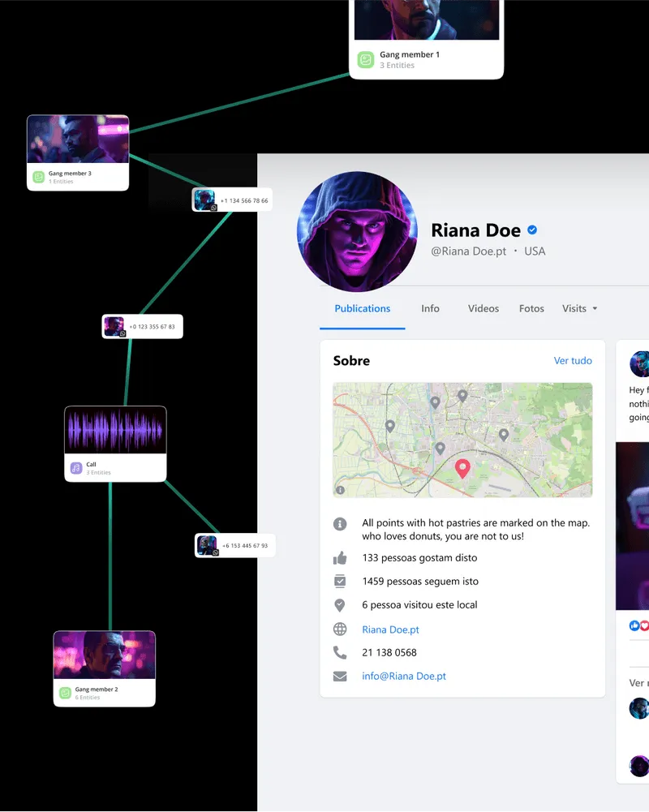Click the phone icon beside 21 138 0568

coord(340,652)
